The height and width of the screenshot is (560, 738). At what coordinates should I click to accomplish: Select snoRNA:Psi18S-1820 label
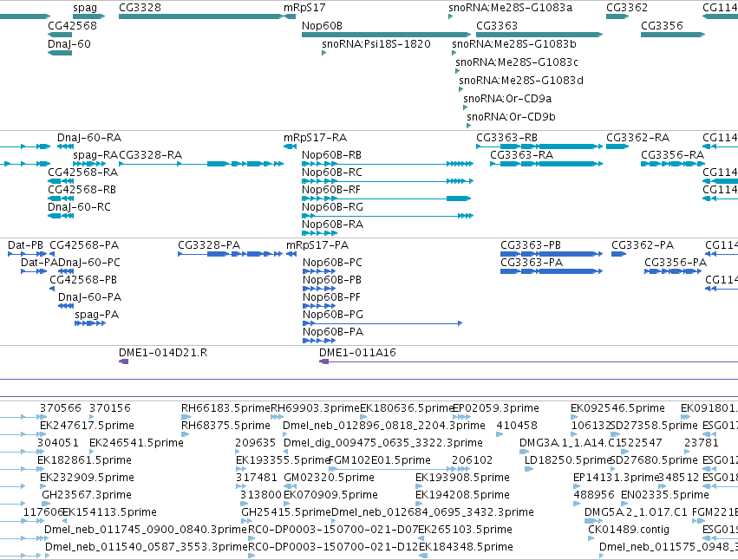376,43
